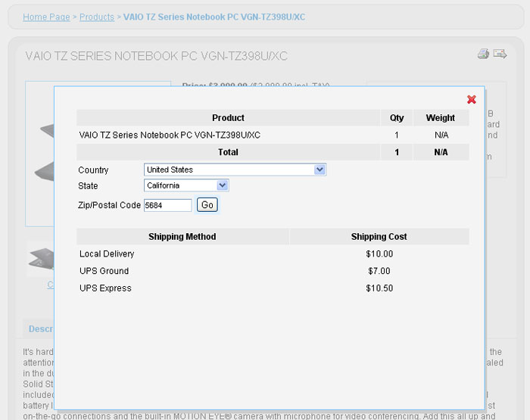The image size is (530, 420).
Task: Click the Go button
Action: point(207,205)
